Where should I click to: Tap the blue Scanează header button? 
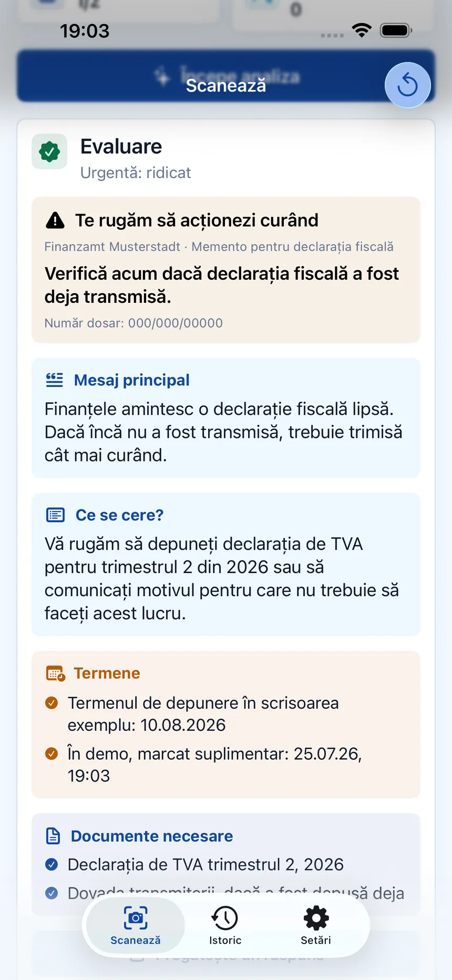coord(226,76)
